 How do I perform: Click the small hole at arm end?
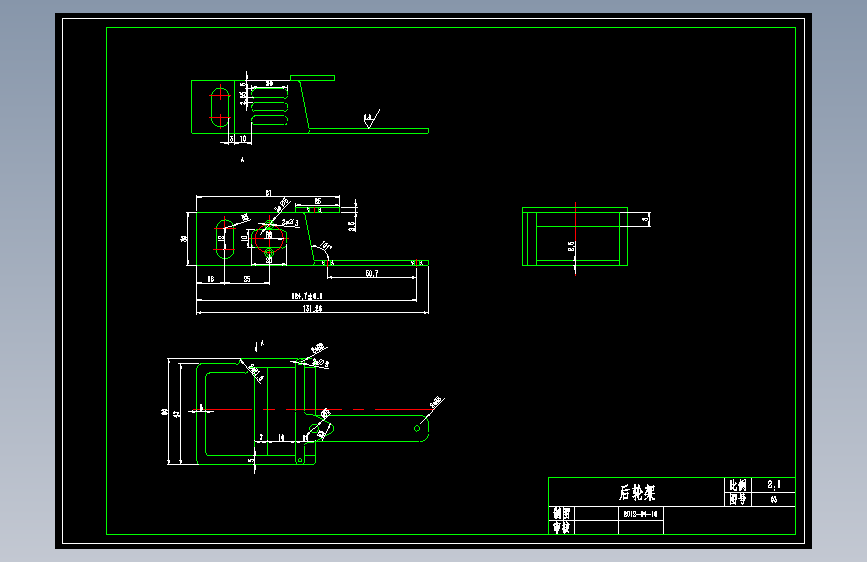coord(417,428)
